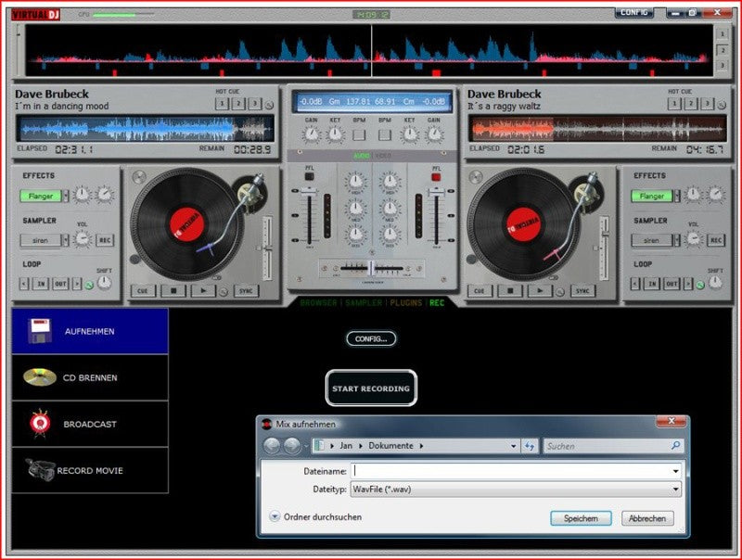Choose the BROADCAST antenna icon
This screenshot has height=560, width=742.
pos(40,423)
